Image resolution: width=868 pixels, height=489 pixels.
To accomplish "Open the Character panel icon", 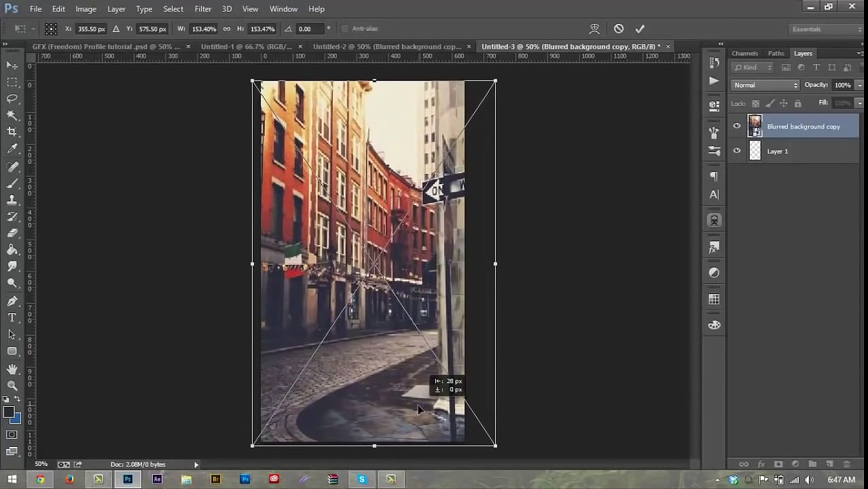I will (x=714, y=194).
